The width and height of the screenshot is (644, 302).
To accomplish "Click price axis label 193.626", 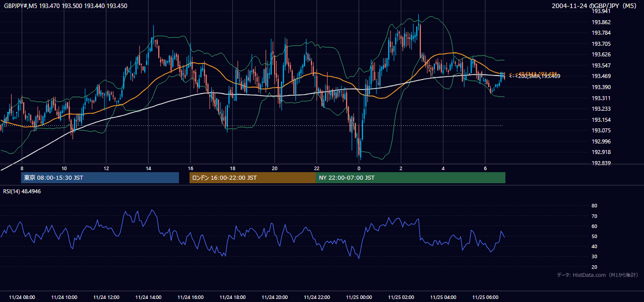I will click(x=601, y=54).
